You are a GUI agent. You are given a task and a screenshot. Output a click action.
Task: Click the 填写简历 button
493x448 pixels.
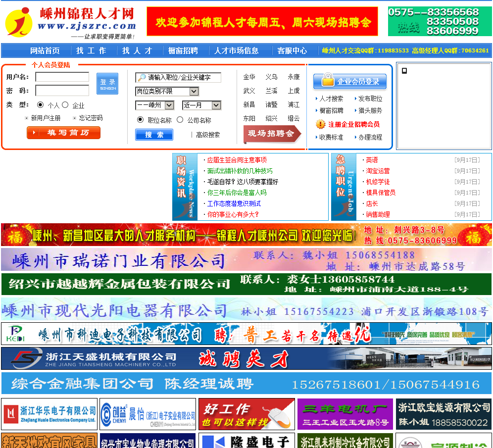tap(63, 133)
